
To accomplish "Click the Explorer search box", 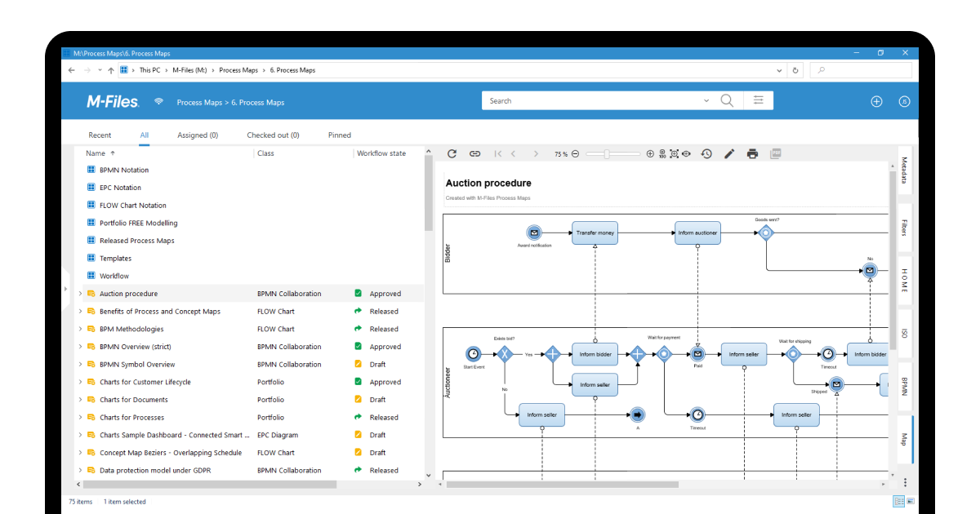I will (861, 70).
